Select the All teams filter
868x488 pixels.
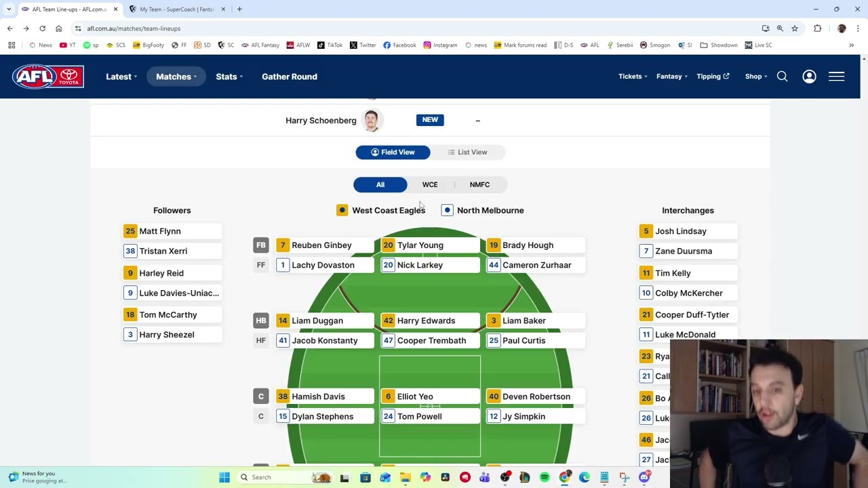[x=380, y=184]
